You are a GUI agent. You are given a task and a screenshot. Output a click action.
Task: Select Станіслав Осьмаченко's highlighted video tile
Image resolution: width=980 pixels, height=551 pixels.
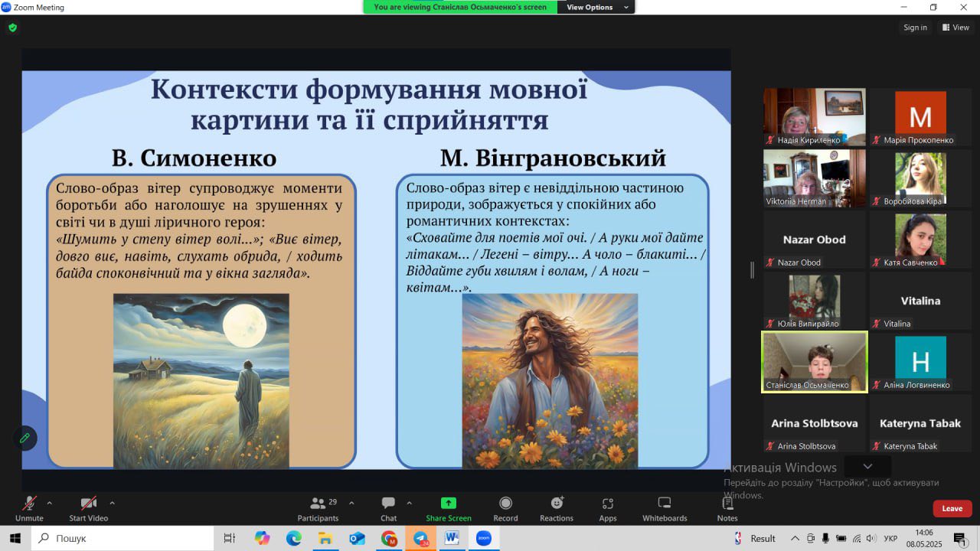click(x=815, y=362)
